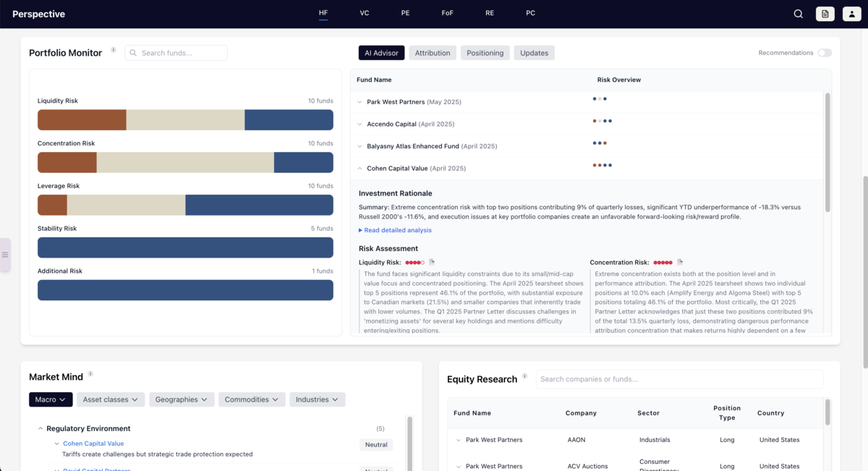Click the info icon beside Portfolio Monitor
Image resolution: width=868 pixels, height=471 pixels.
[113, 50]
